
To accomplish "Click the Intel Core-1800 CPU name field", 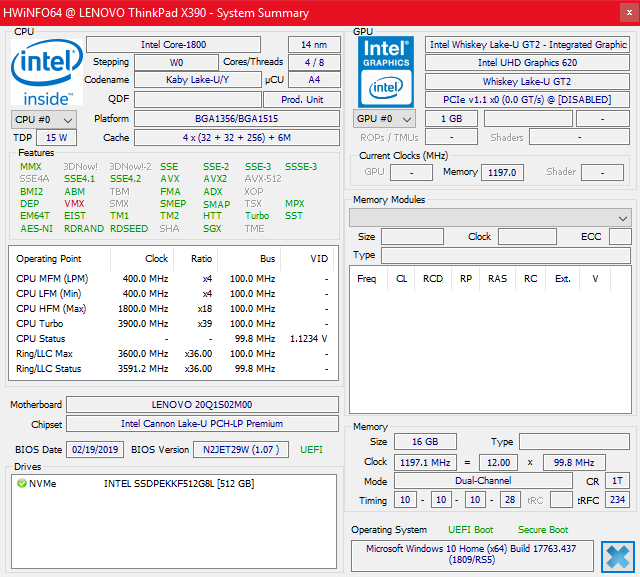I will (x=173, y=44).
